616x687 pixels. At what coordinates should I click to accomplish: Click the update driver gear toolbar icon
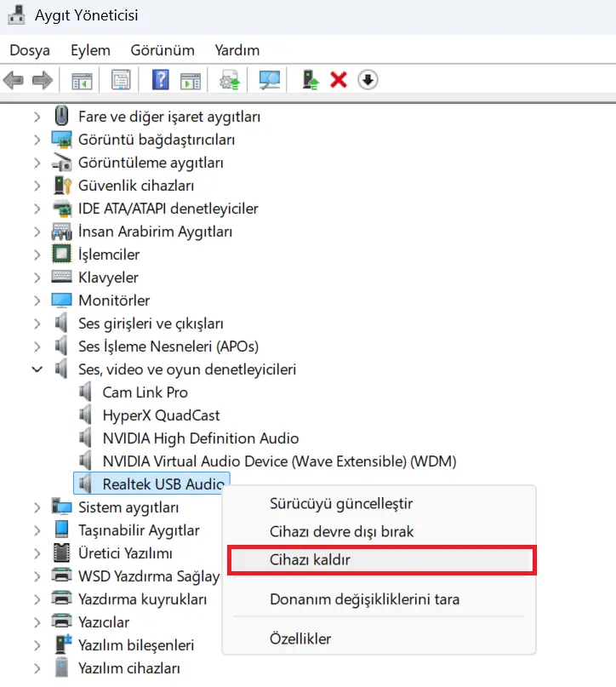(x=231, y=80)
